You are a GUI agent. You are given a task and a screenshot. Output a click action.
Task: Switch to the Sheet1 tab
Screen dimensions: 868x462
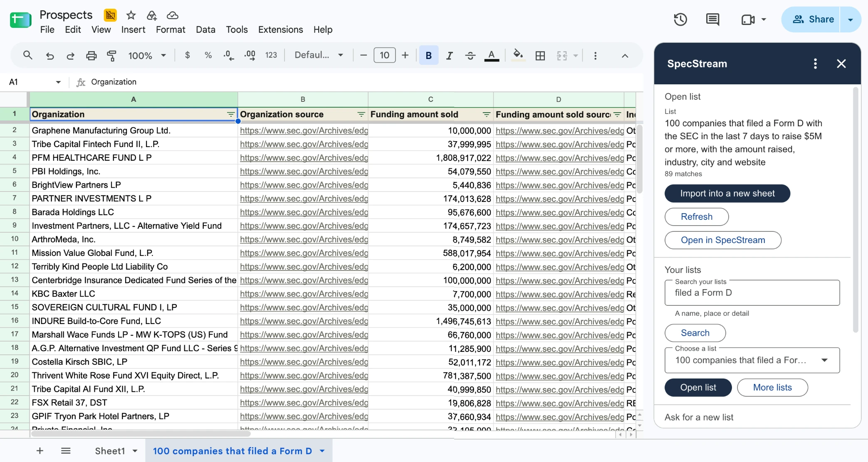point(110,451)
